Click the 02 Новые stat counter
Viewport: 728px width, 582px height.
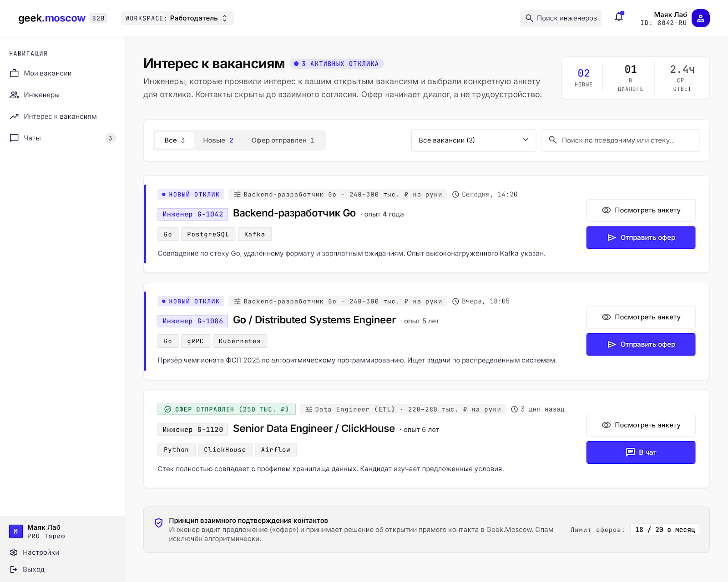point(583,77)
